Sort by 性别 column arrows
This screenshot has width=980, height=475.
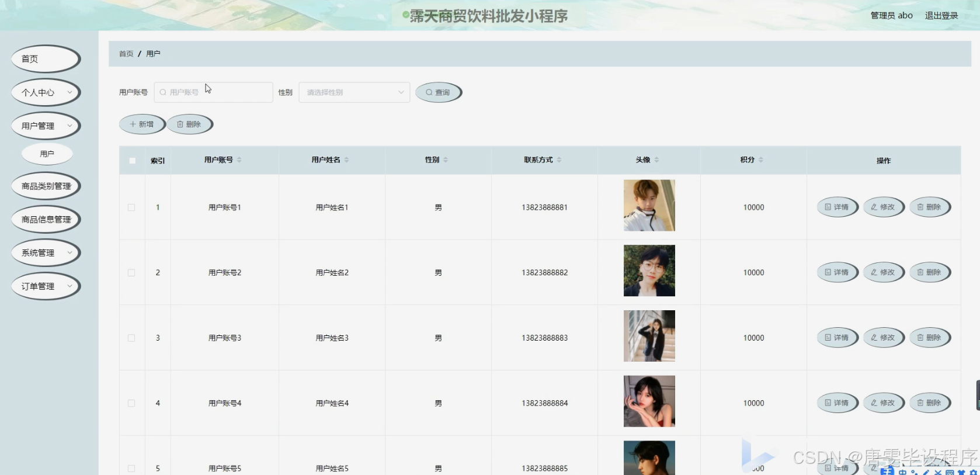click(x=446, y=160)
